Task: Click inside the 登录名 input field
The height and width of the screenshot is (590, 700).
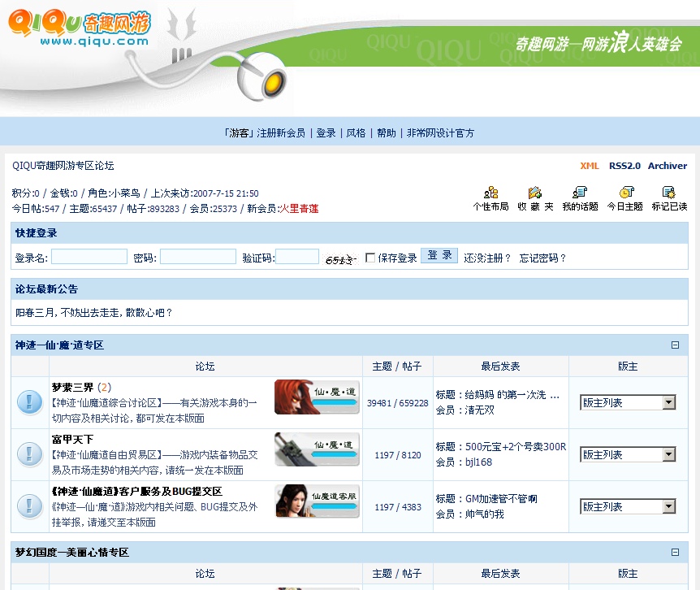Action: pyautogui.click(x=89, y=257)
